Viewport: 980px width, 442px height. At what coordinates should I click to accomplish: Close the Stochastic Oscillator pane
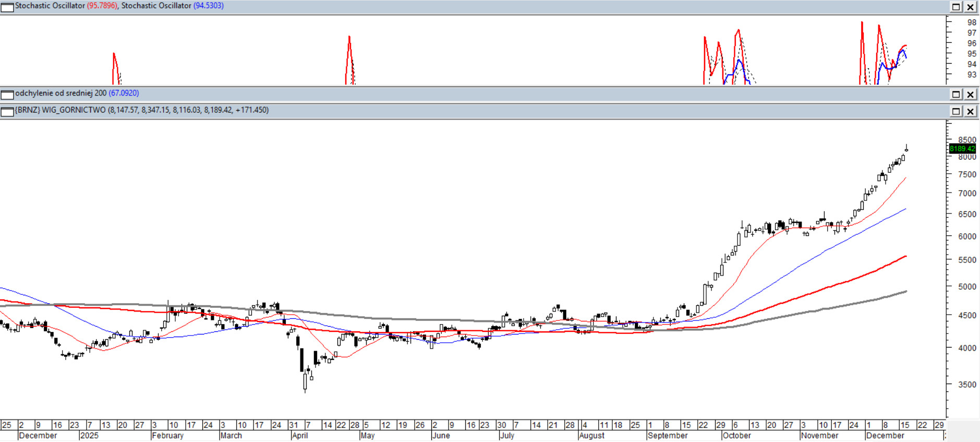970,7
